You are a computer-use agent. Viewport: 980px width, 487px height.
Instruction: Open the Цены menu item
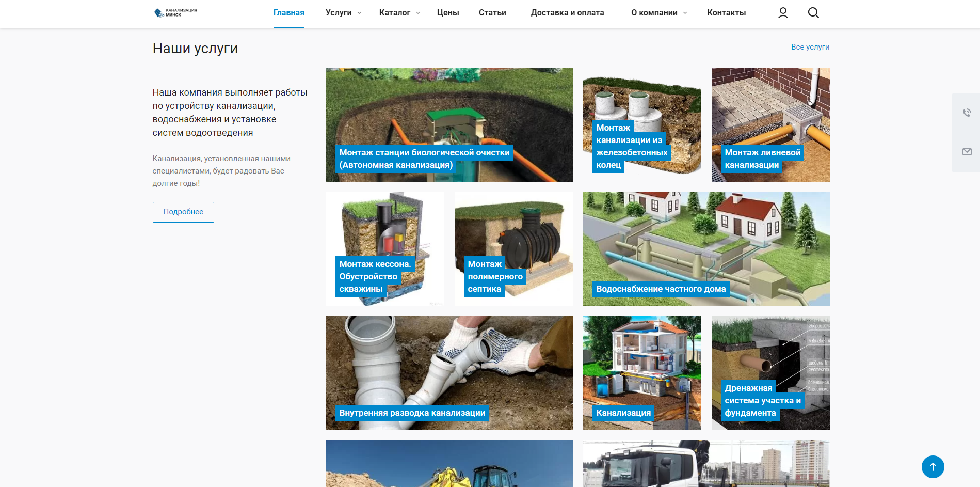(x=447, y=13)
